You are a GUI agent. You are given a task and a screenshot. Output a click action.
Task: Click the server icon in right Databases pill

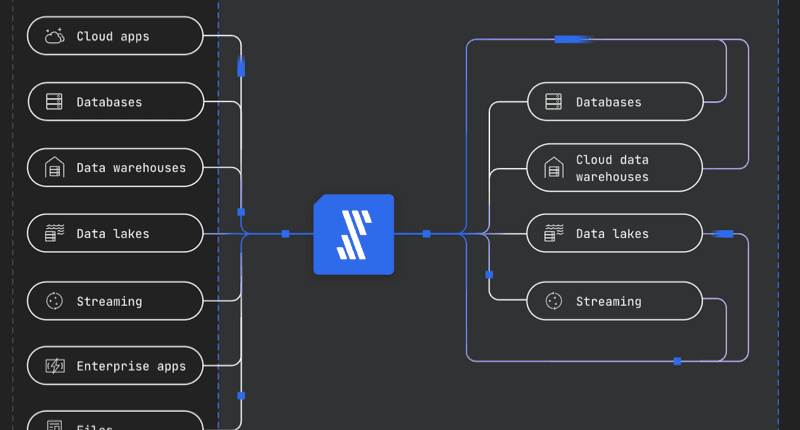click(553, 102)
